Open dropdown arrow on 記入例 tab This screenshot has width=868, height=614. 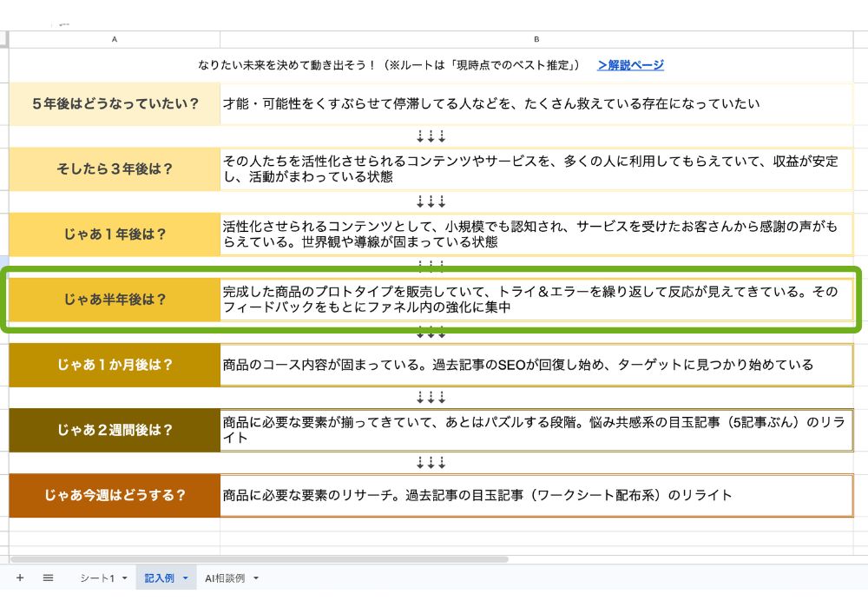coord(186,578)
